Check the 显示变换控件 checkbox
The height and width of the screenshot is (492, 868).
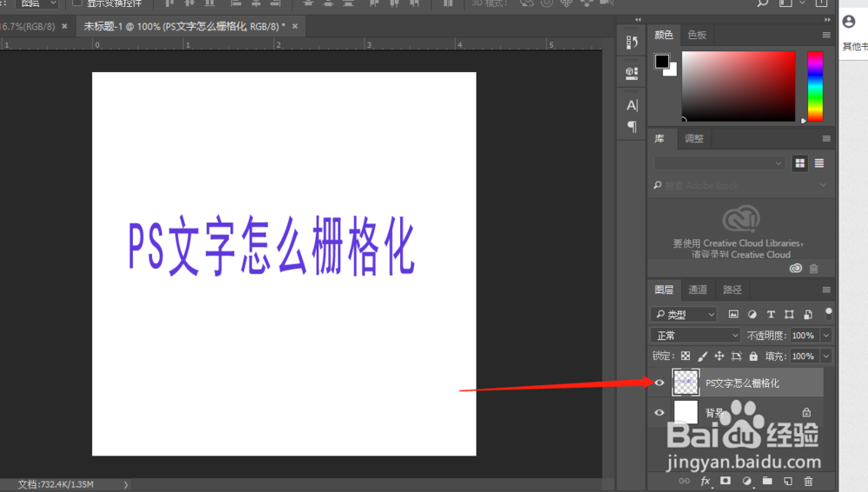coord(77,3)
